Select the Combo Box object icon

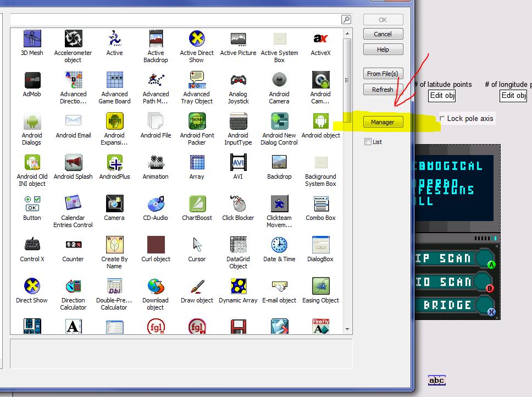tap(320, 203)
